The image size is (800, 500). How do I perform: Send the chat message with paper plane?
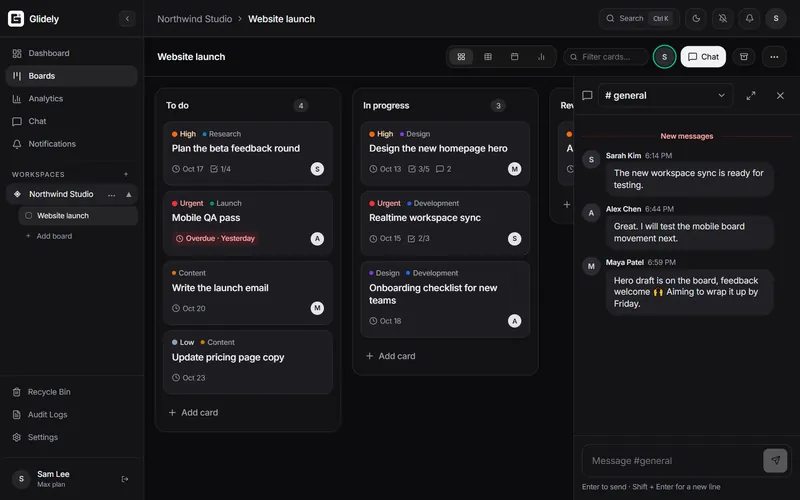click(775, 461)
